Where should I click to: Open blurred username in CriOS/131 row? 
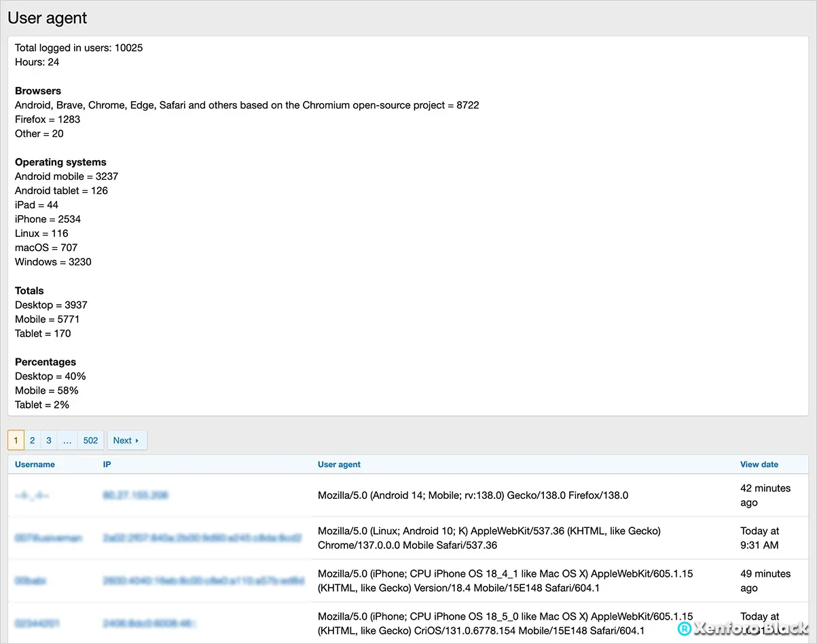[x=37, y=622]
